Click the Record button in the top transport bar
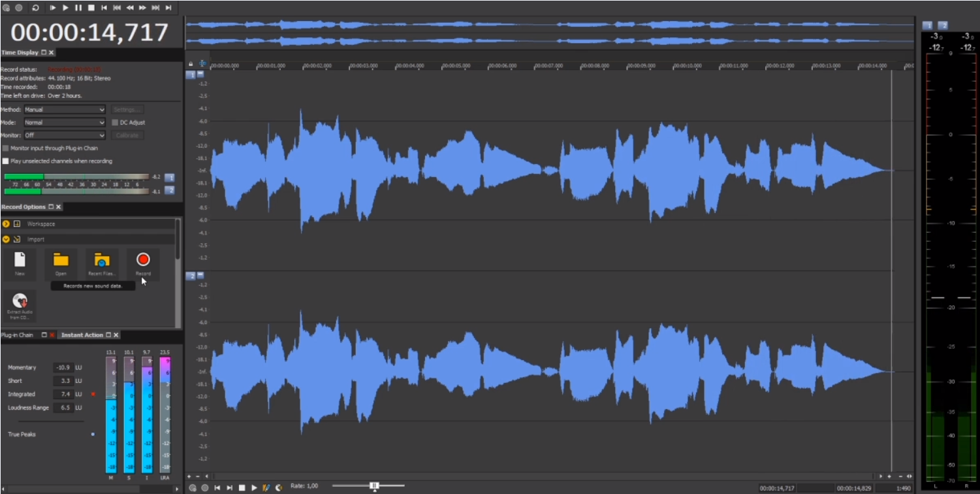The width and height of the screenshot is (980, 494). 19,8
